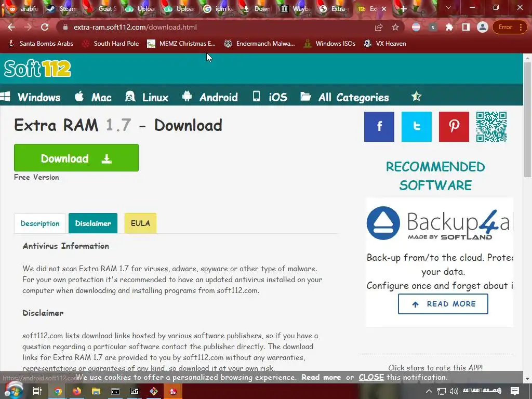This screenshot has width=532, height=399.
Task: Open the Linux category menu
Action: click(147, 97)
